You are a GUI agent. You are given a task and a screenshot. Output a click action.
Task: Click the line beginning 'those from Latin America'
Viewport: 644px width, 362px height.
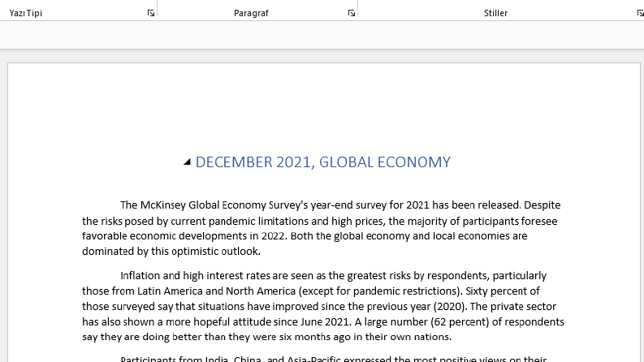[311, 291]
